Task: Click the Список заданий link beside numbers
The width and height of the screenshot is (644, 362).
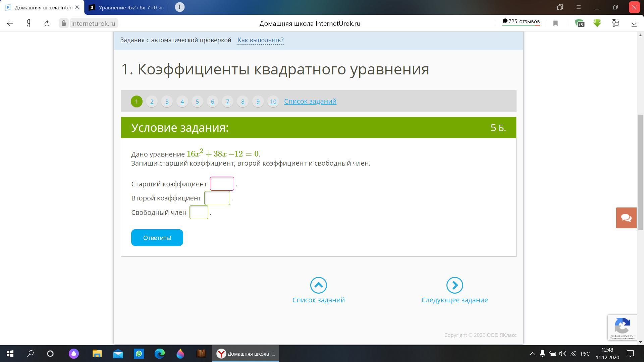Action: (310, 101)
